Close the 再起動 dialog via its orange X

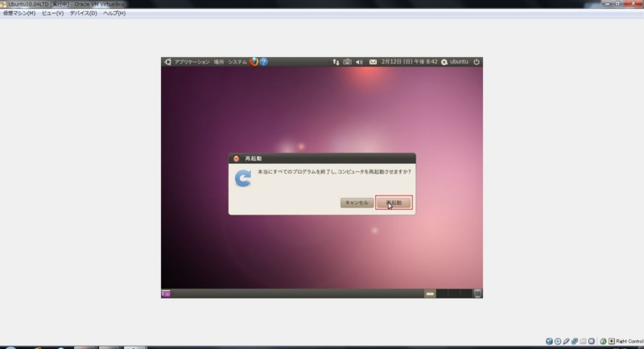click(236, 158)
